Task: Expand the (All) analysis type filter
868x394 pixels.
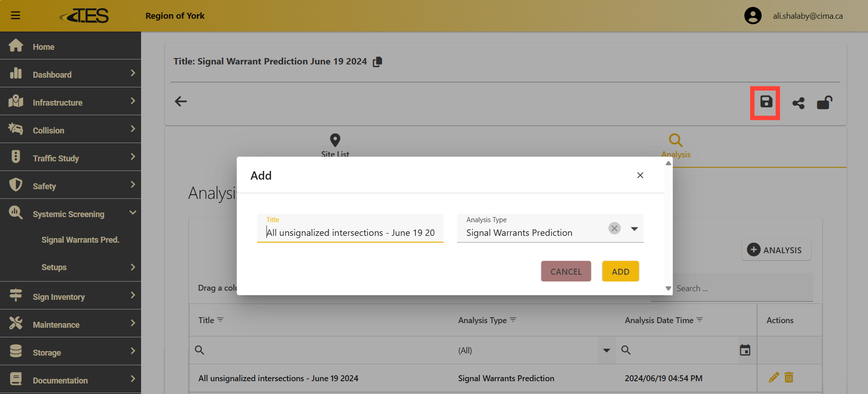Action: [606, 351]
